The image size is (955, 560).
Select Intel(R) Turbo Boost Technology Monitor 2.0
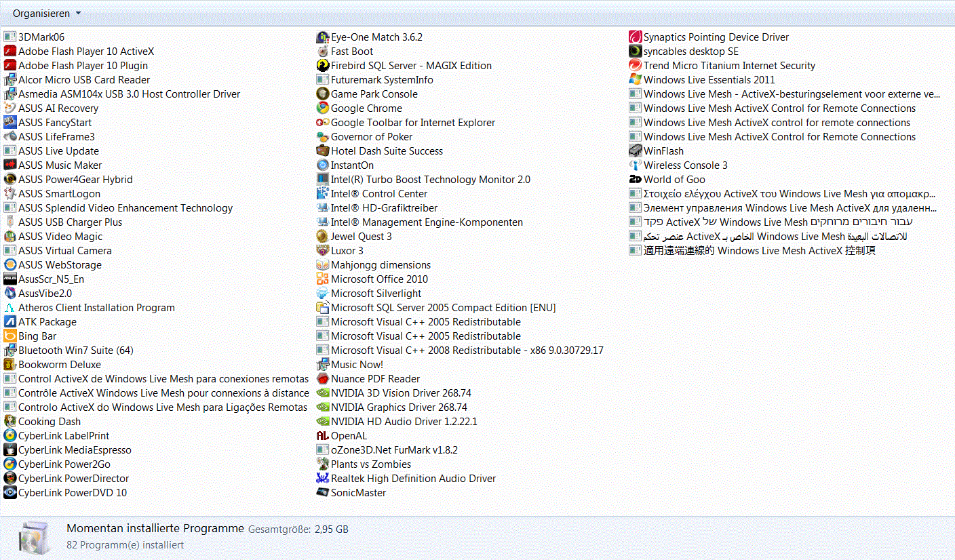(x=430, y=180)
